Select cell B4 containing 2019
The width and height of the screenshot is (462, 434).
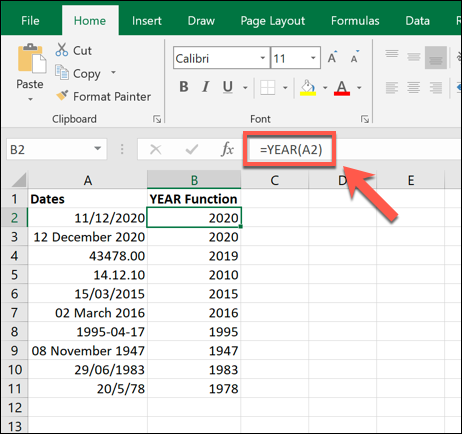pyautogui.click(x=194, y=256)
